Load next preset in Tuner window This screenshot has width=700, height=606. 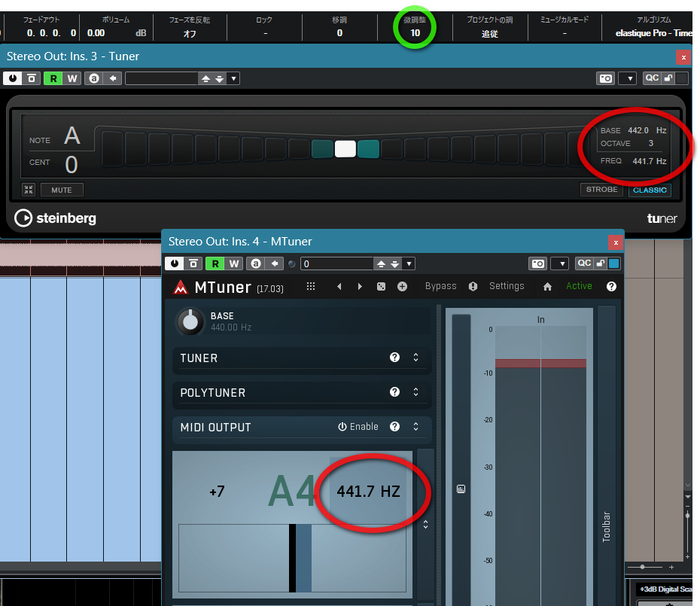pyautogui.click(x=220, y=78)
